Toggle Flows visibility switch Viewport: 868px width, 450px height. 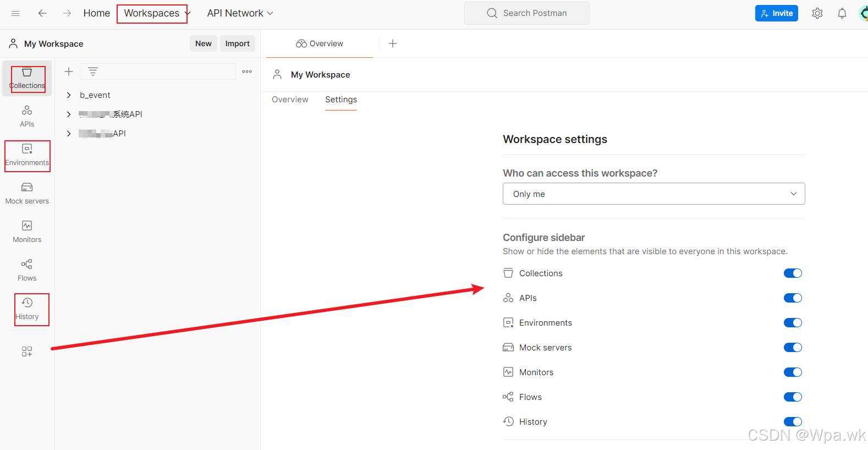[793, 397]
